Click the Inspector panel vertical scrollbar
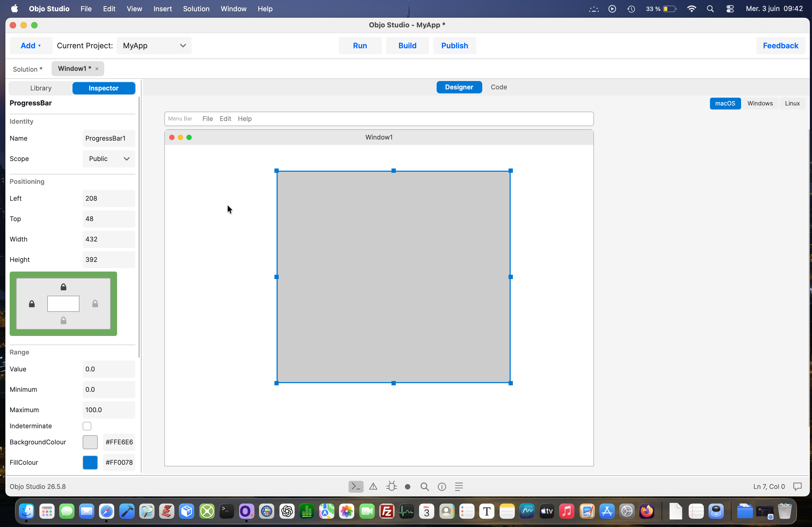 [139, 227]
